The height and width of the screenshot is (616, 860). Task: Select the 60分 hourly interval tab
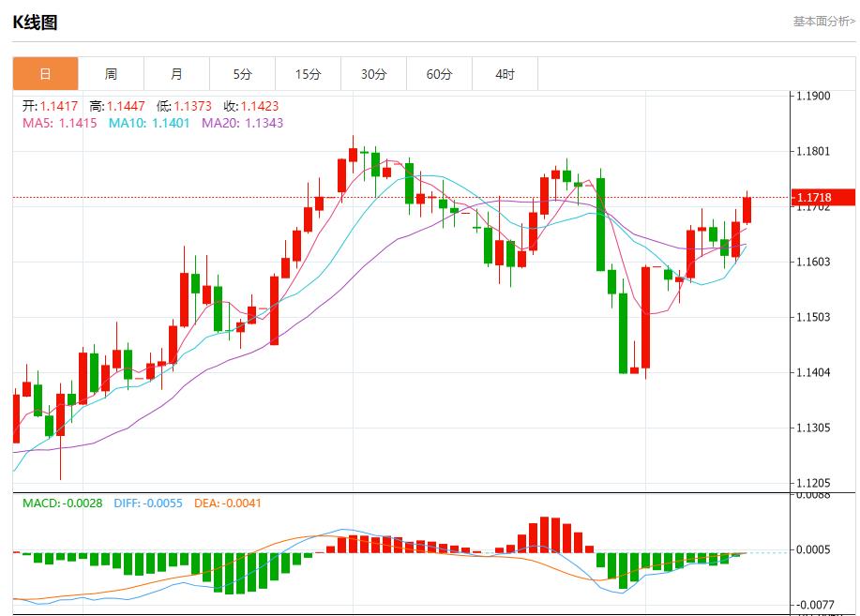[438, 73]
